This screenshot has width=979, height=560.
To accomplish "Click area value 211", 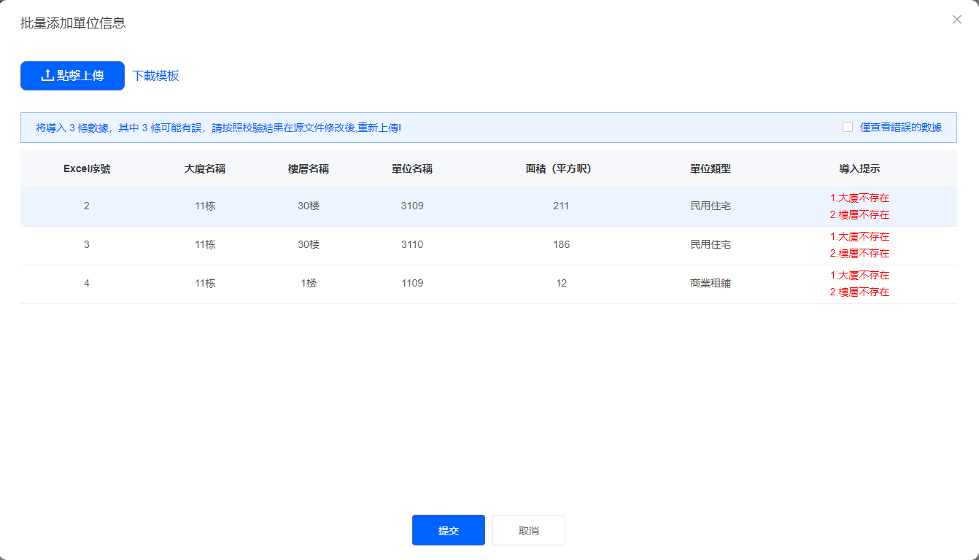I will pos(561,206).
